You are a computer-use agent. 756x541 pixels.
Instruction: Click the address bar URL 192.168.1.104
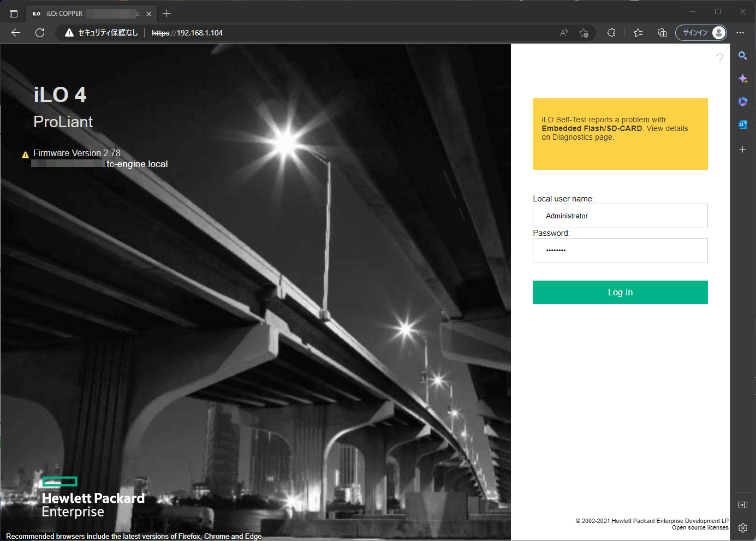pos(187,33)
